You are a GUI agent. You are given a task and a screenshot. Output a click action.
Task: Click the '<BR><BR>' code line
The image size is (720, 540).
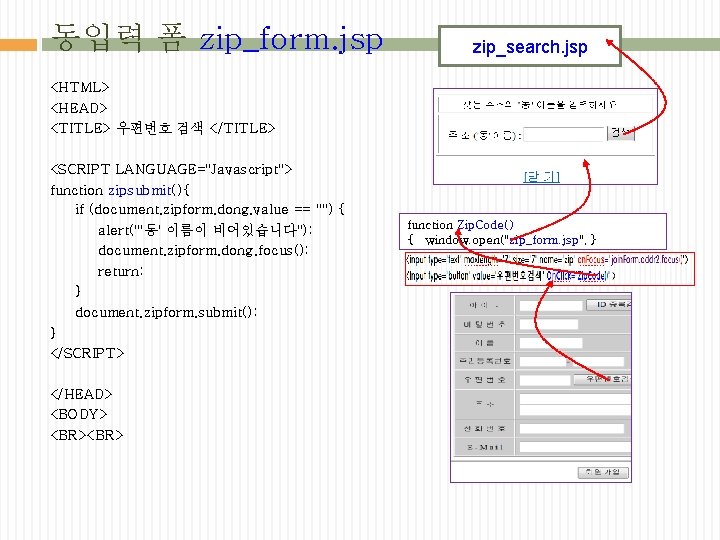tap(87, 435)
